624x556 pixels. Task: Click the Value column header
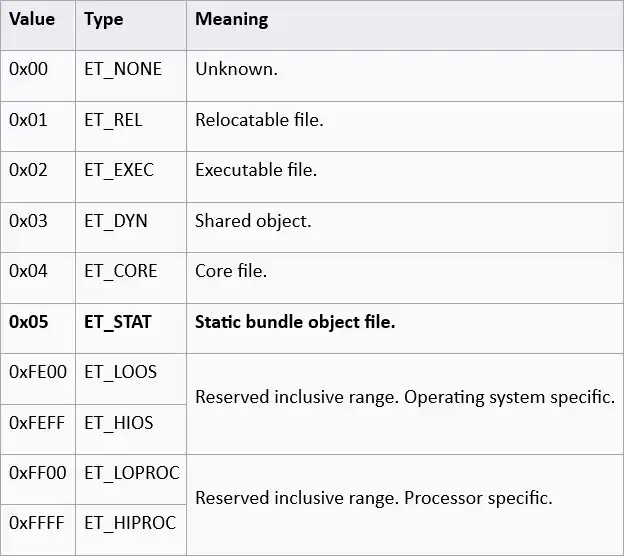(38, 25)
